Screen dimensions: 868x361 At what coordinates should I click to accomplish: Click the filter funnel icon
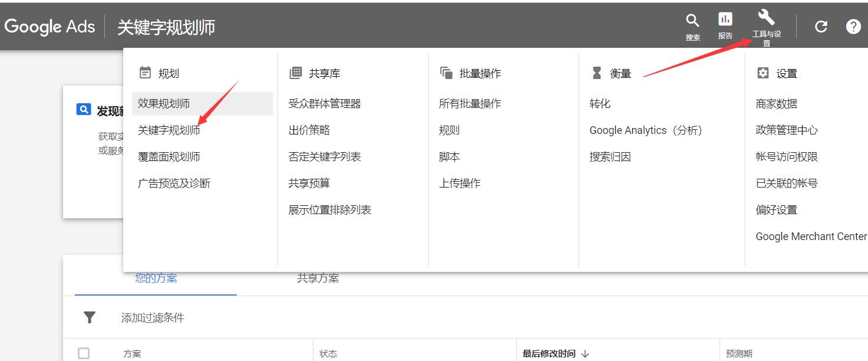tap(90, 318)
